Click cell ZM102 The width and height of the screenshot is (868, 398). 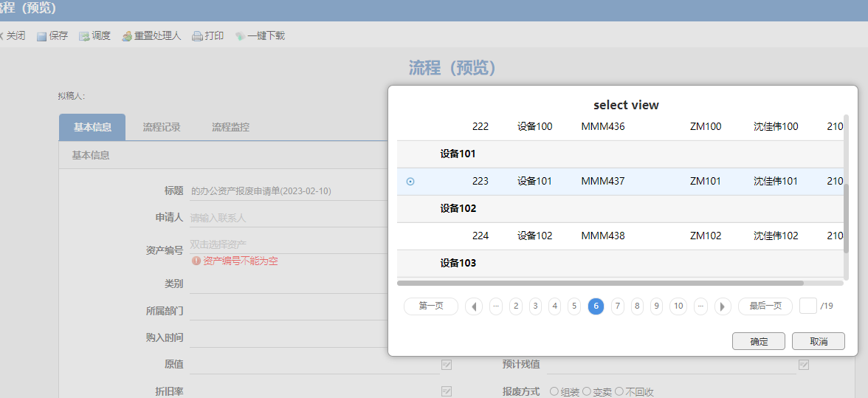(x=706, y=236)
